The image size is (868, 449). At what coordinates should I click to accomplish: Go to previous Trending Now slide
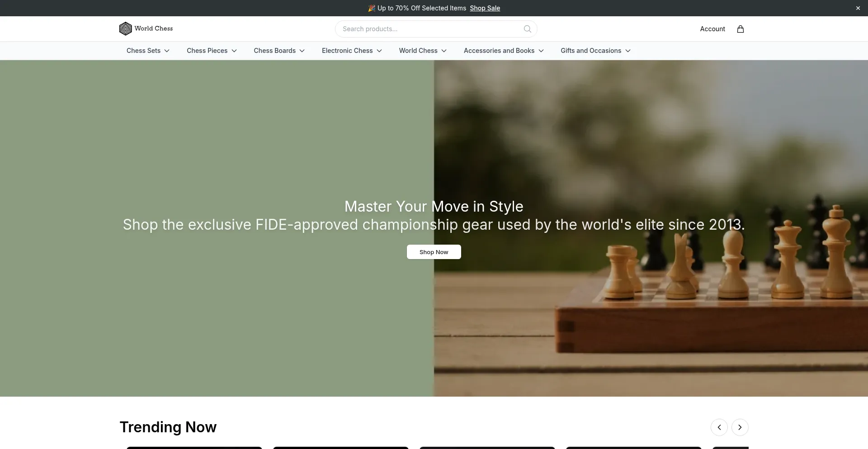click(719, 427)
